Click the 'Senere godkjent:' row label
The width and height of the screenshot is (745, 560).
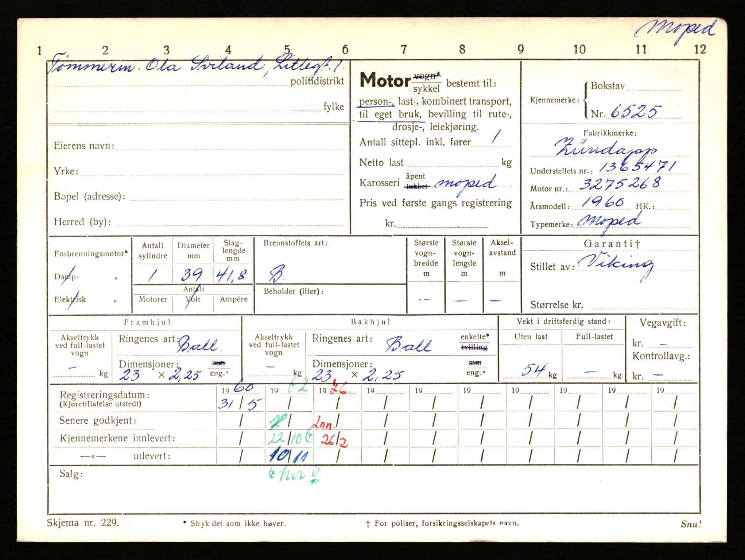click(x=98, y=421)
